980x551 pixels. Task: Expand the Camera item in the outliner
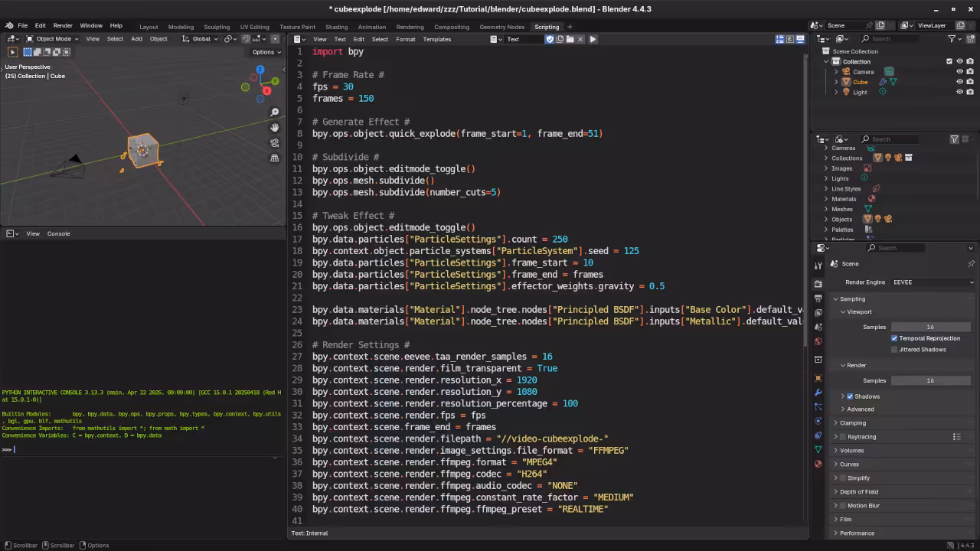836,72
